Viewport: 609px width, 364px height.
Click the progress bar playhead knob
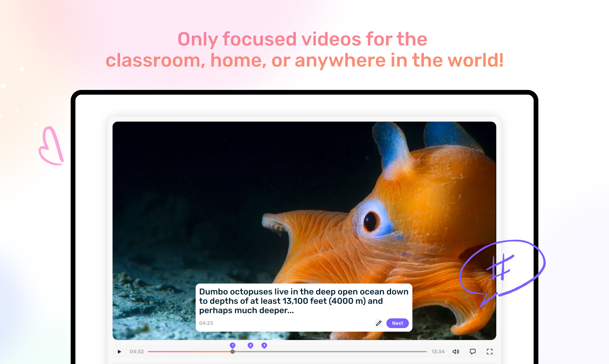click(233, 352)
